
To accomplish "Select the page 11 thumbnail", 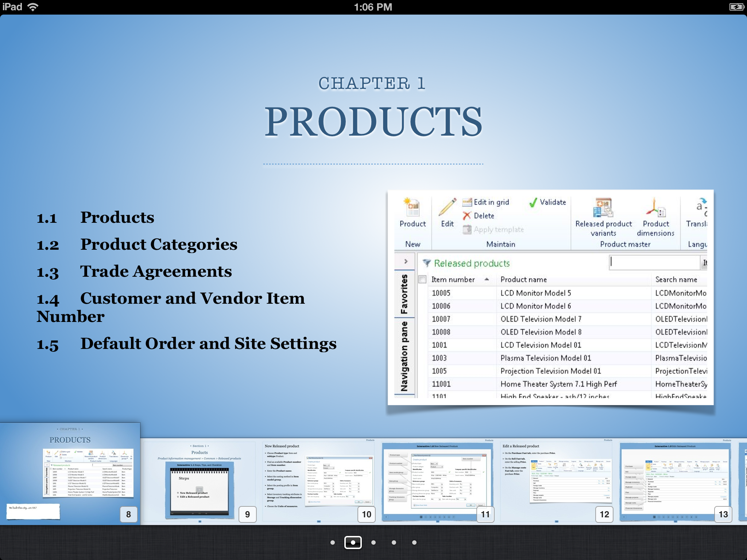I will tap(437, 481).
